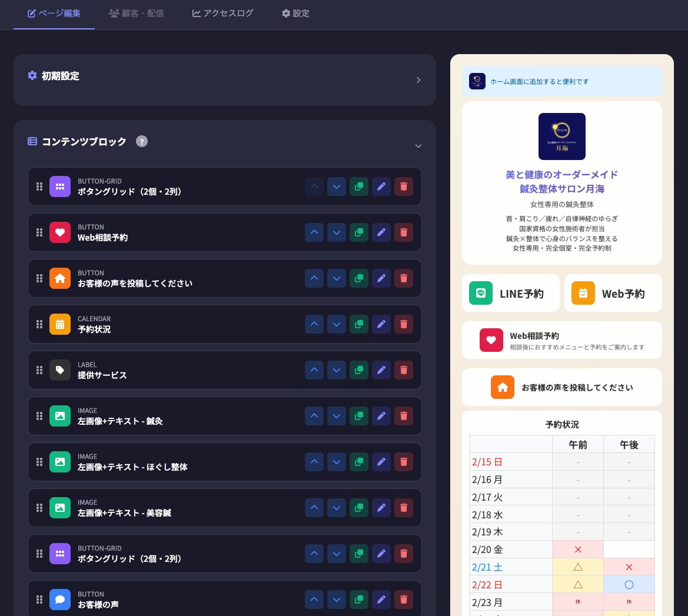This screenshot has width=688, height=616.
Task: Click the 2/23 月 calendar row
Action: pos(562,602)
